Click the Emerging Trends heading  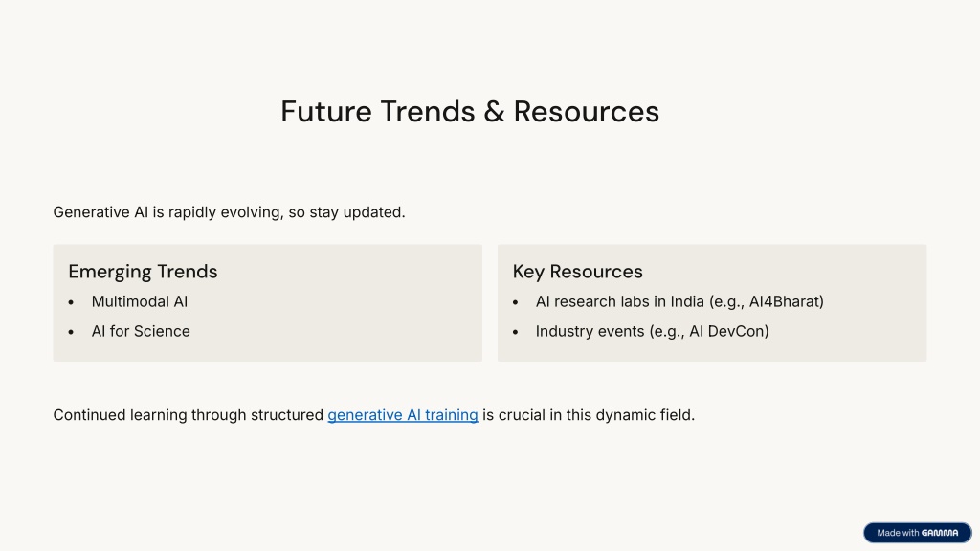tap(144, 272)
